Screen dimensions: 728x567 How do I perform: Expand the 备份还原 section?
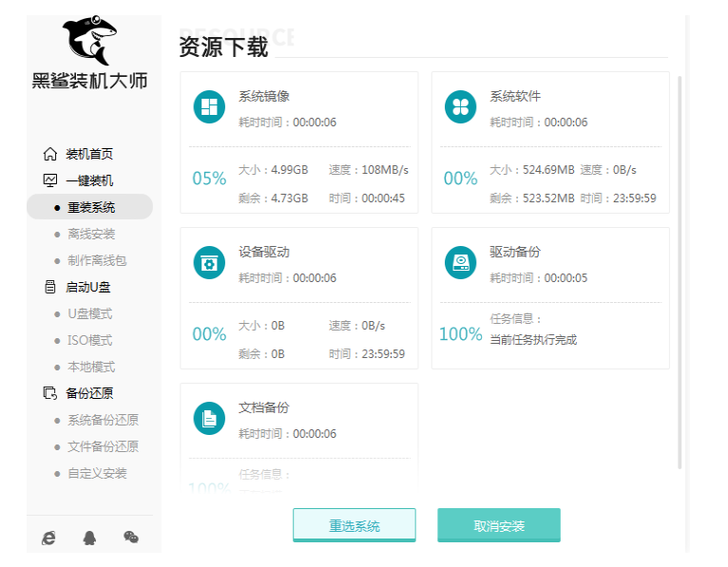[89, 393]
